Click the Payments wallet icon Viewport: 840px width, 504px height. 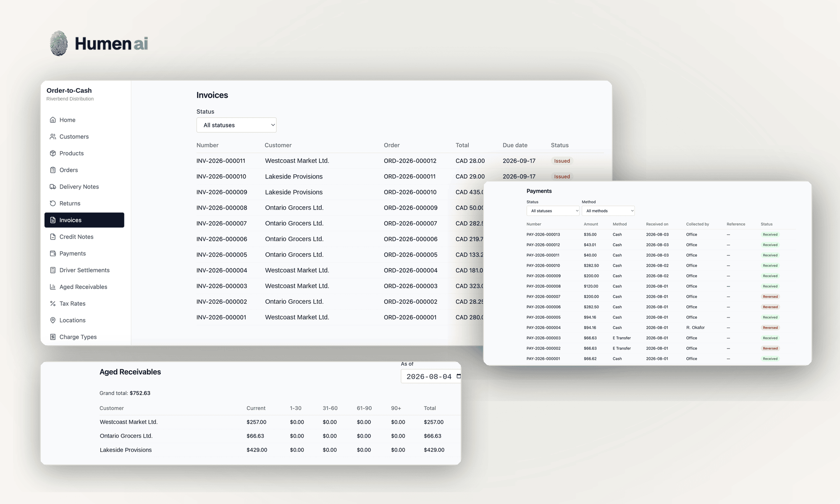53,253
